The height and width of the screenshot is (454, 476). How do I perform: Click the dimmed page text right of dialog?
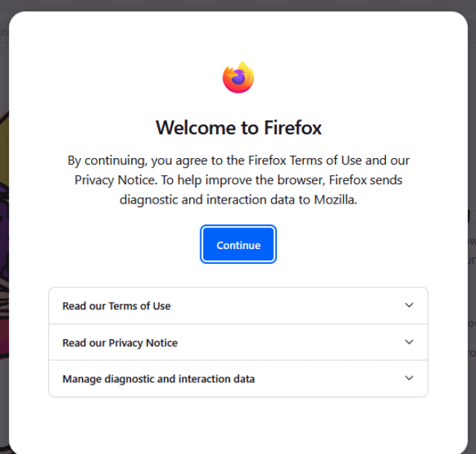tap(470, 246)
